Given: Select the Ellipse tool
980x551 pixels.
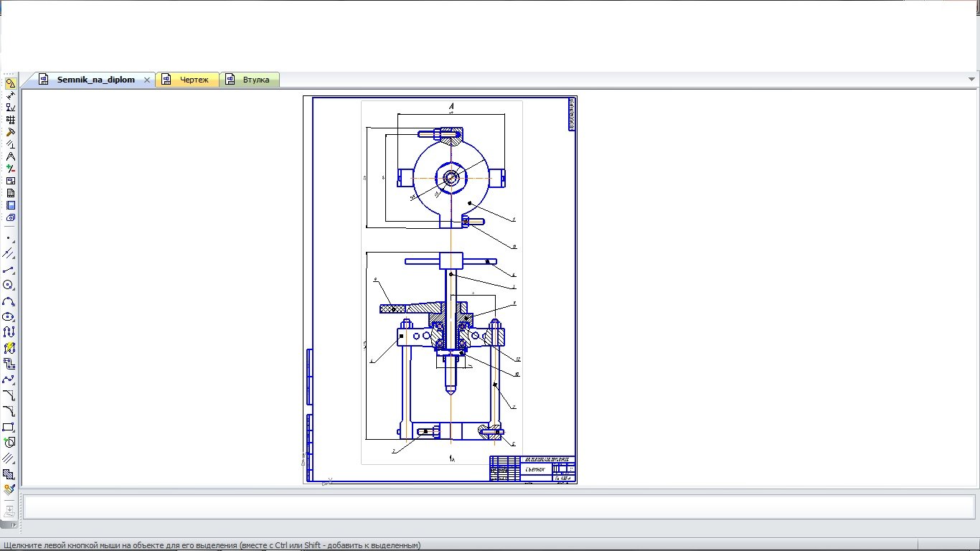Looking at the screenshot, I should tap(9, 316).
